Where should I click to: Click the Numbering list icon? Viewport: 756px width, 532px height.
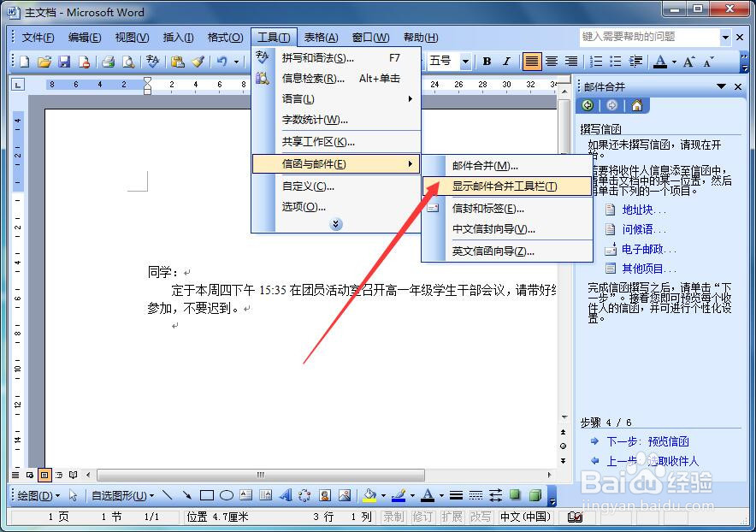[596, 62]
